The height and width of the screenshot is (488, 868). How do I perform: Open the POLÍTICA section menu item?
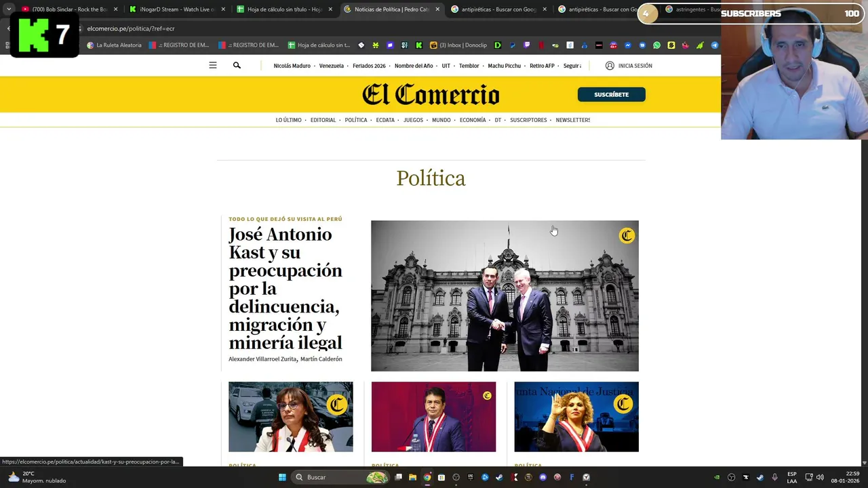point(356,120)
